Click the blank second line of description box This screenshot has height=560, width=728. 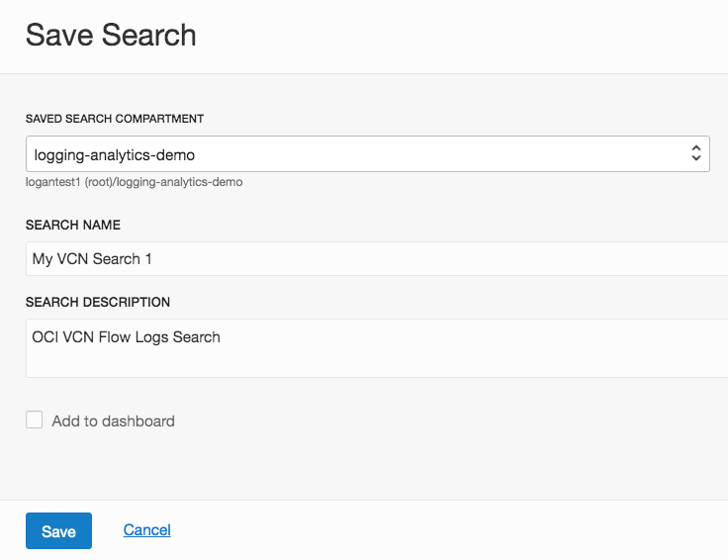click(376, 362)
